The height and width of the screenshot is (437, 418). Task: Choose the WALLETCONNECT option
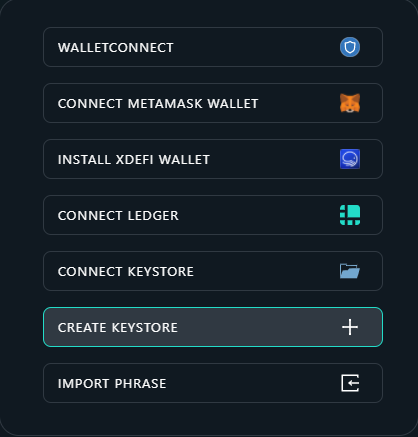(x=213, y=47)
